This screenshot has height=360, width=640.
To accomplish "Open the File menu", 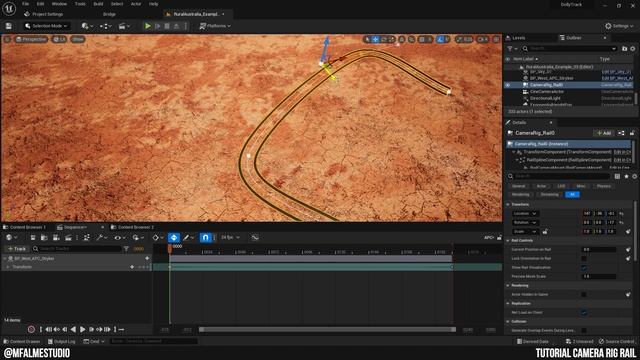I will pyautogui.click(x=25, y=4).
